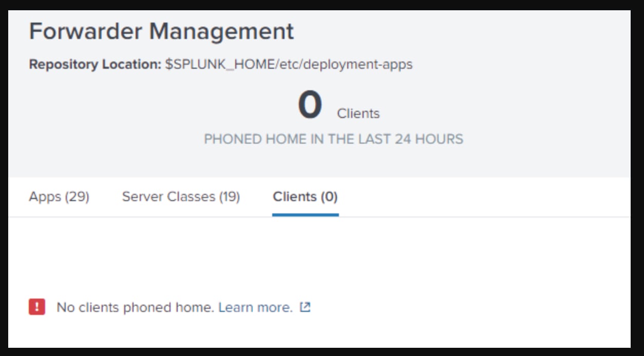Click the Clients label beside the count
The width and height of the screenshot is (644, 356).
[x=358, y=113]
